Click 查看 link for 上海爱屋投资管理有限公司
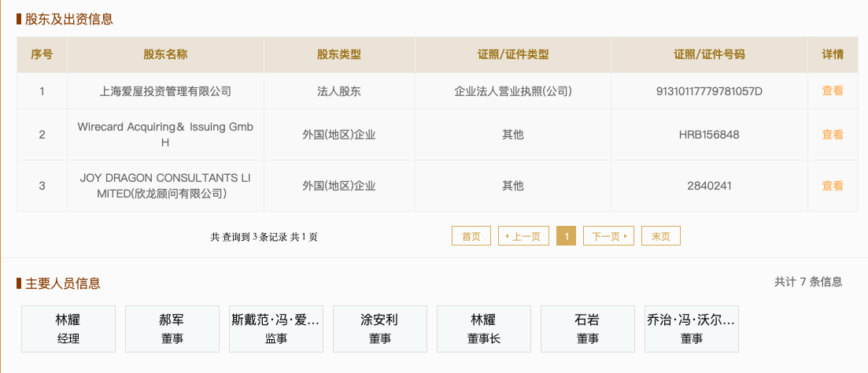The image size is (868, 373). point(833,91)
